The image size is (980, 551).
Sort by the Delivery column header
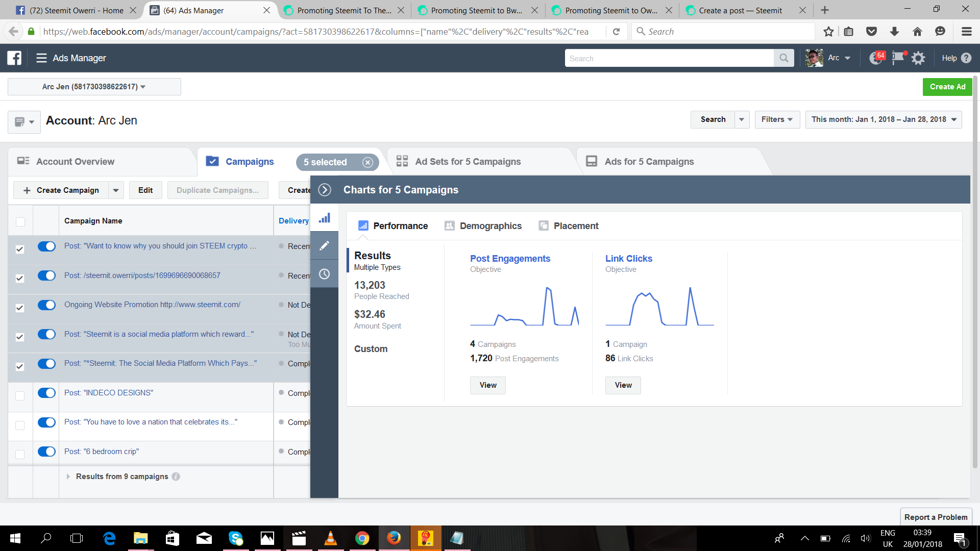tap(293, 221)
